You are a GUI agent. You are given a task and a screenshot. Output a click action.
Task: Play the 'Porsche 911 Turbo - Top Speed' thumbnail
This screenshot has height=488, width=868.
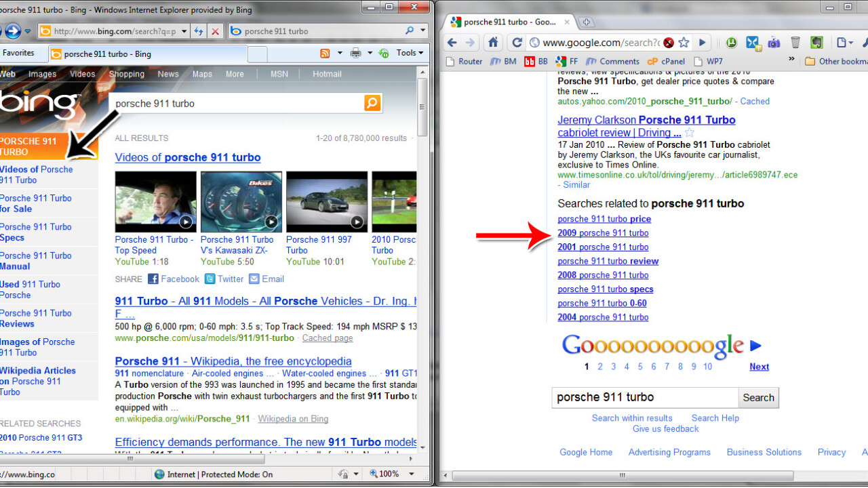155,202
